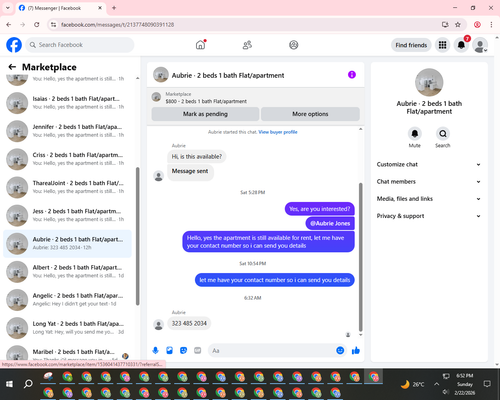Open the $800 2 beds listing link
The width and height of the screenshot is (500, 400).
(206, 101)
